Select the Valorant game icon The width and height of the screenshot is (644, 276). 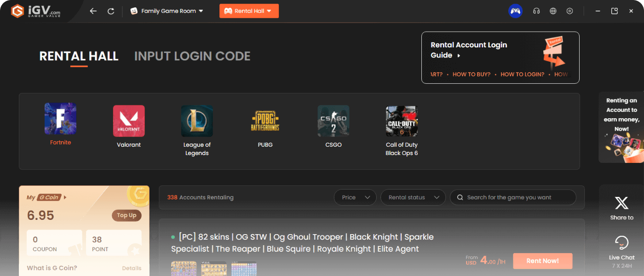[129, 121]
